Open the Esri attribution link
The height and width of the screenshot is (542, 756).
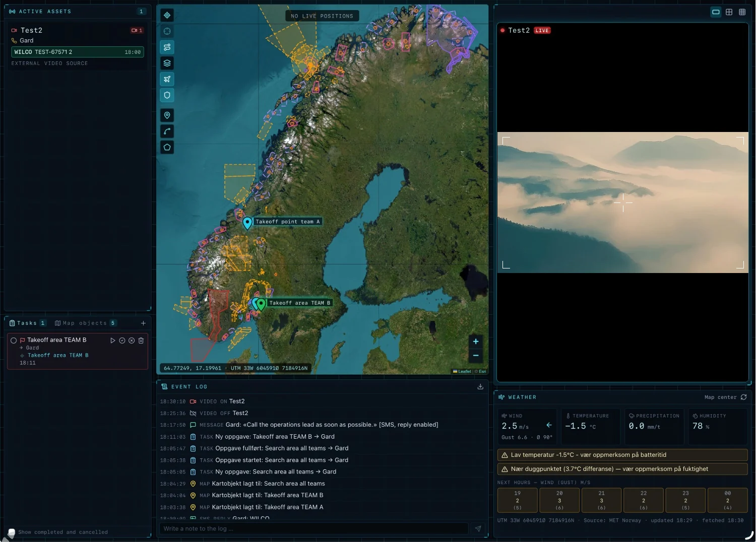(482, 372)
